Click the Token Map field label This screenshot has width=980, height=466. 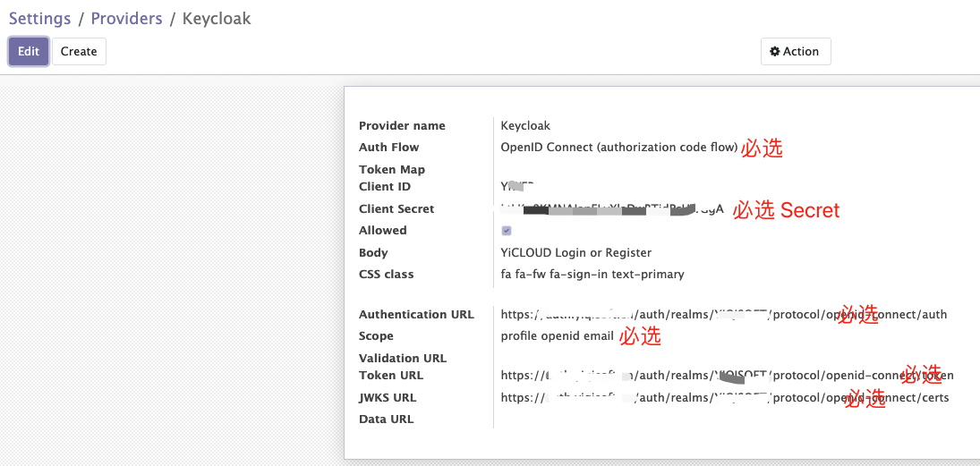[392, 170]
